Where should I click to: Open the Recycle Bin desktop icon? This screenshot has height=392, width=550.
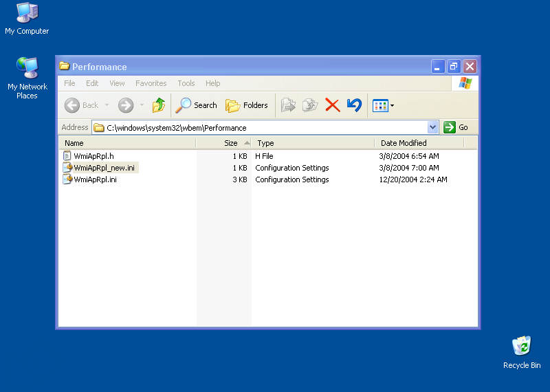[x=522, y=352]
